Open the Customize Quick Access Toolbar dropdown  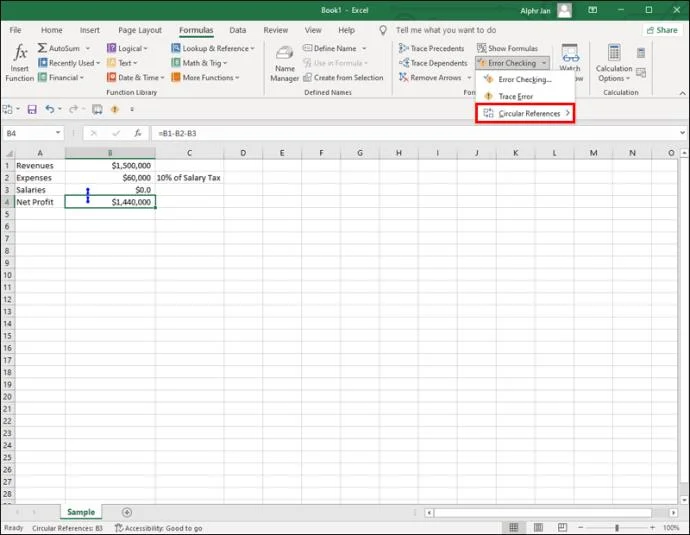point(132,109)
